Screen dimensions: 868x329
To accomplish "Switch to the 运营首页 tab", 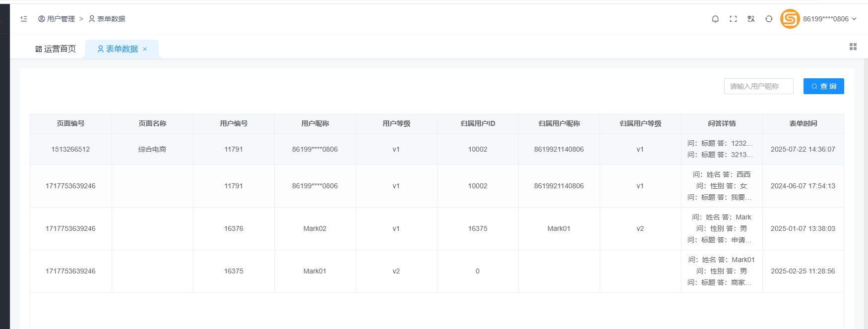I will pos(56,49).
